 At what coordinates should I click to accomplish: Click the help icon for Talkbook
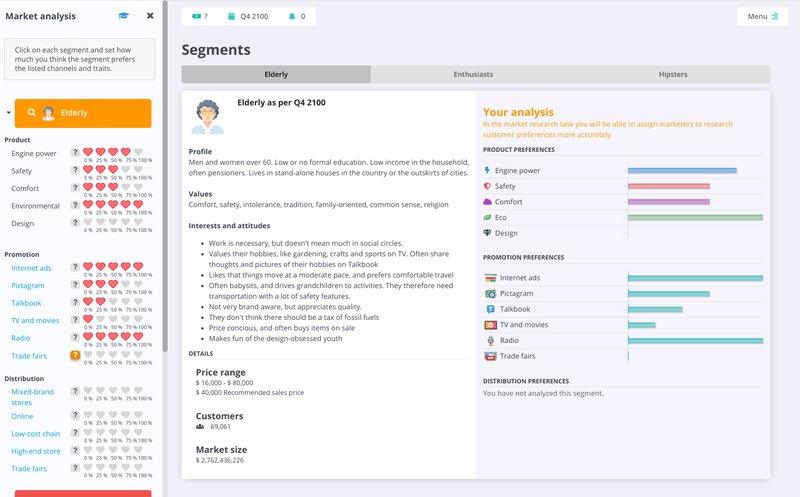(x=75, y=302)
